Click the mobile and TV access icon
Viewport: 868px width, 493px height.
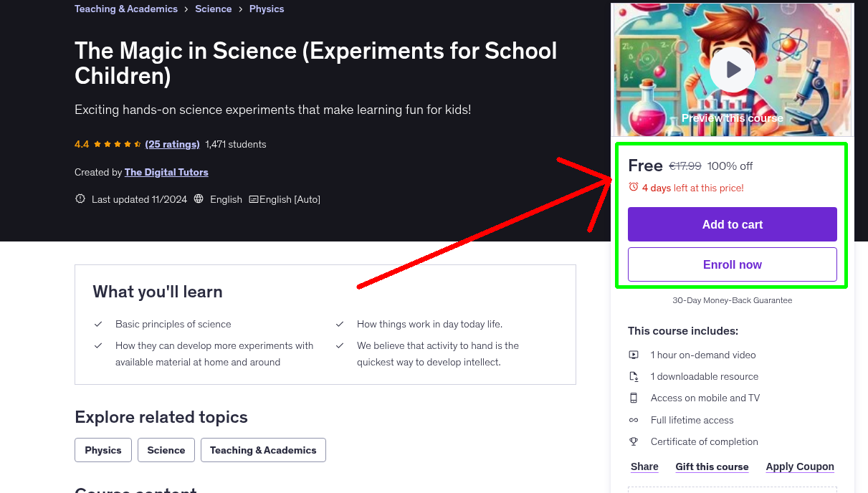click(634, 398)
